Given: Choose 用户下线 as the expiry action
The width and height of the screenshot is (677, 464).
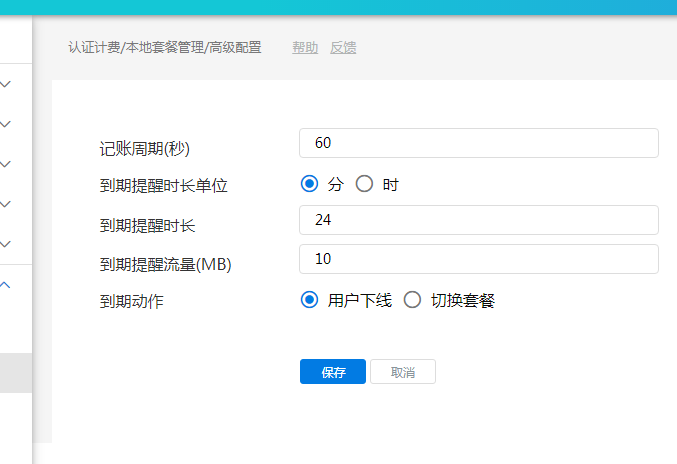Looking at the screenshot, I should point(310,300).
